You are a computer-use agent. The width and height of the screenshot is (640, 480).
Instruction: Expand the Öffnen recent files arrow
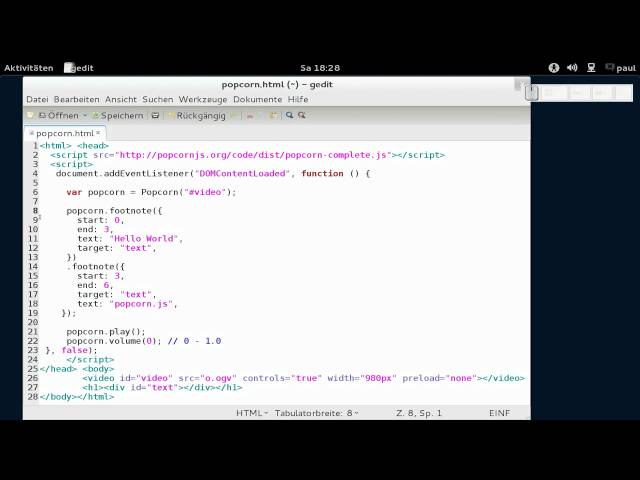85,116
